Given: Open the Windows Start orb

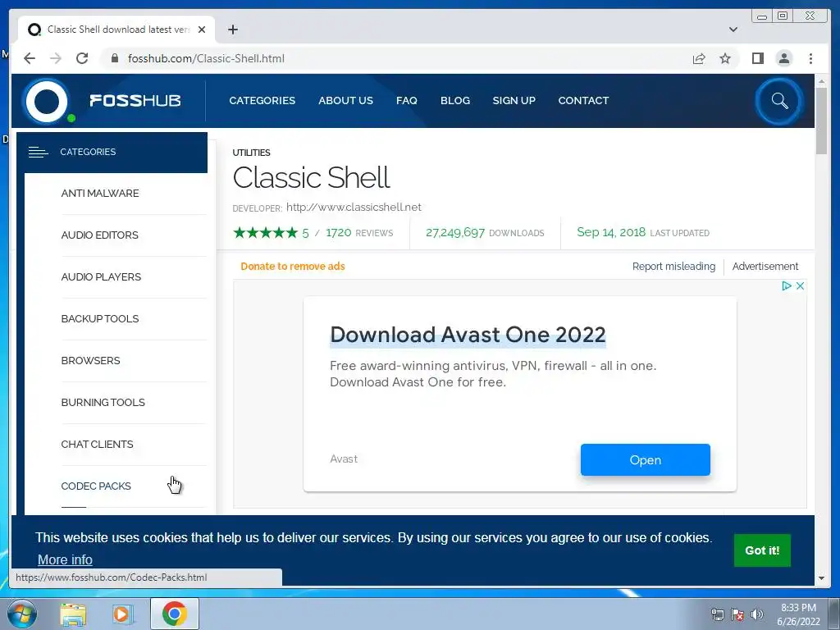Looking at the screenshot, I should (x=21, y=614).
